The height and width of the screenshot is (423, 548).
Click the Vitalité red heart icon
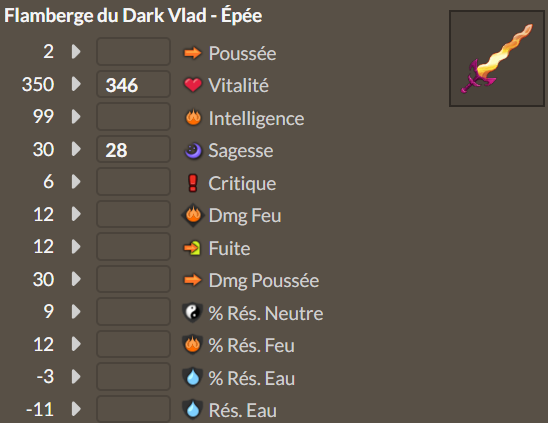pyautogui.click(x=193, y=85)
